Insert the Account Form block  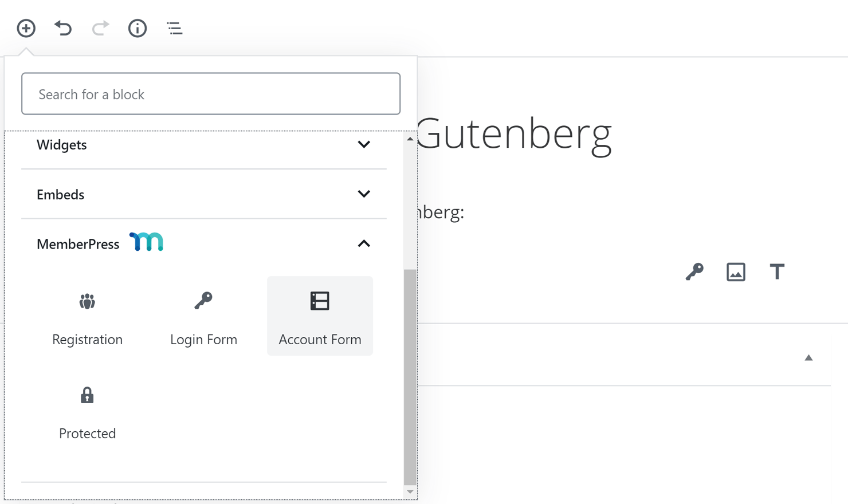click(320, 316)
